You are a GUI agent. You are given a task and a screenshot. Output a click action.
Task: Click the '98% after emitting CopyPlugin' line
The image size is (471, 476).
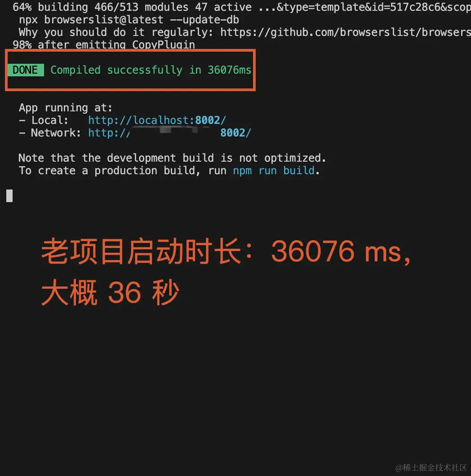(104, 44)
